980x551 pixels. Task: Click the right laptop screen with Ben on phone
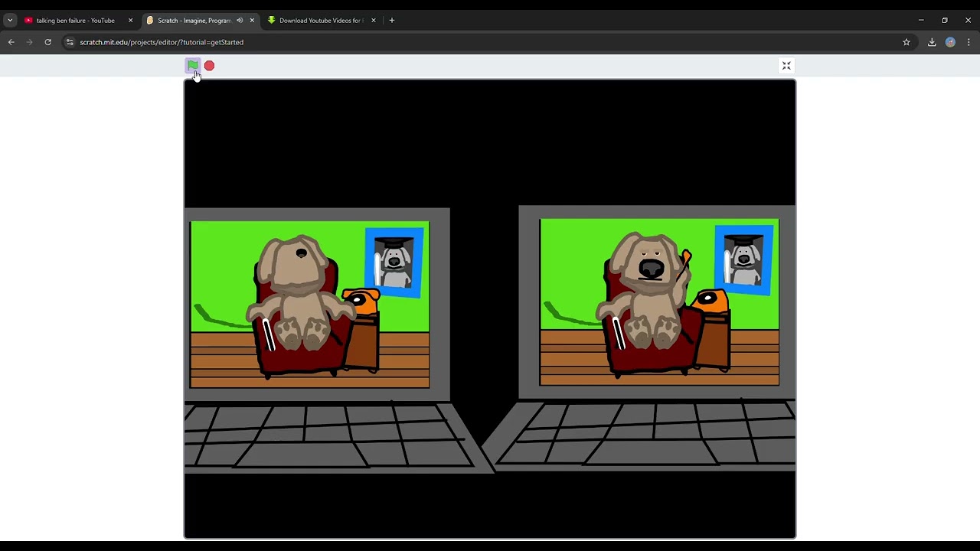pos(659,302)
